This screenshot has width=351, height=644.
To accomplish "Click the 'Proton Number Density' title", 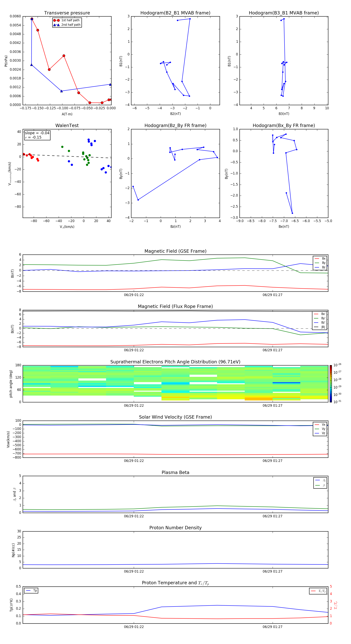I will point(175,528).
